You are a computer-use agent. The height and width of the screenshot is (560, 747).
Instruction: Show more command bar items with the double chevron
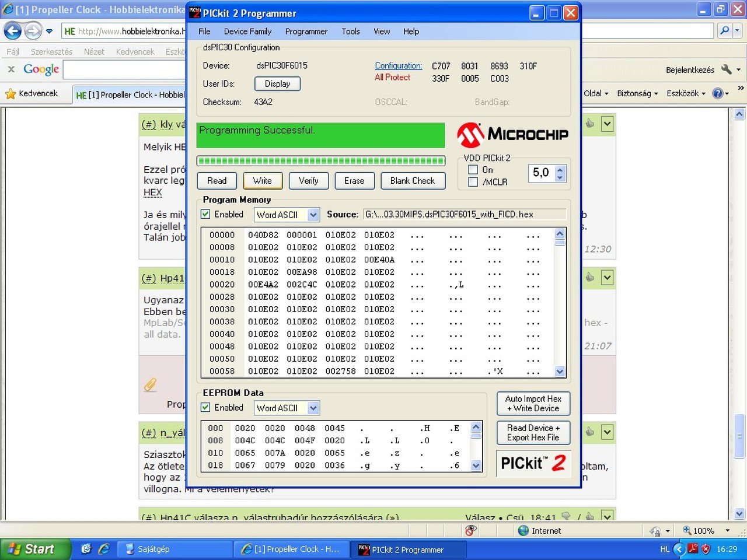[741, 88]
